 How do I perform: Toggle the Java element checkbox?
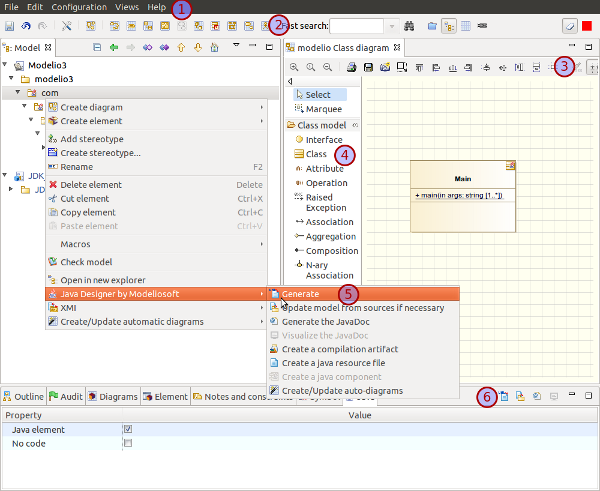tap(128, 429)
